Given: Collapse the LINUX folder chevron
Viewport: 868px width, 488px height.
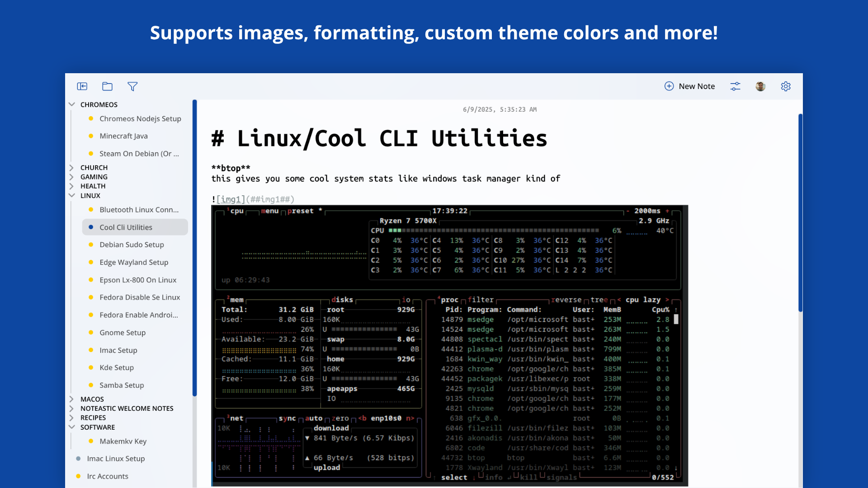Looking at the screenshot, I should pyautogui.click(x=72, y=196).
